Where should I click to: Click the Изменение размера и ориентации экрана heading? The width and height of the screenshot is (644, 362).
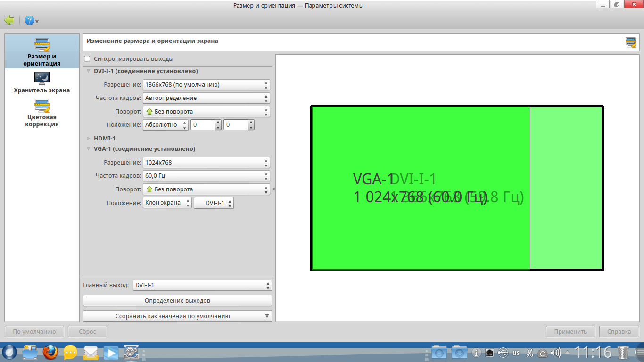[x=152, y=41]
